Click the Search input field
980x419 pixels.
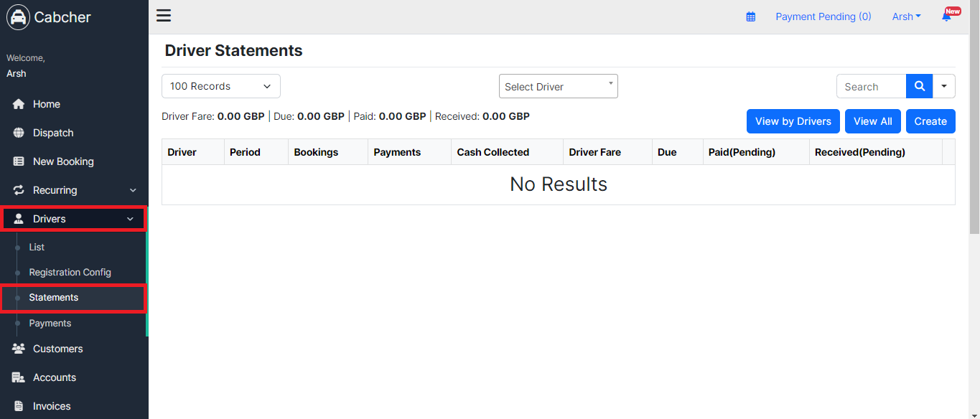[x=872, y=86]
